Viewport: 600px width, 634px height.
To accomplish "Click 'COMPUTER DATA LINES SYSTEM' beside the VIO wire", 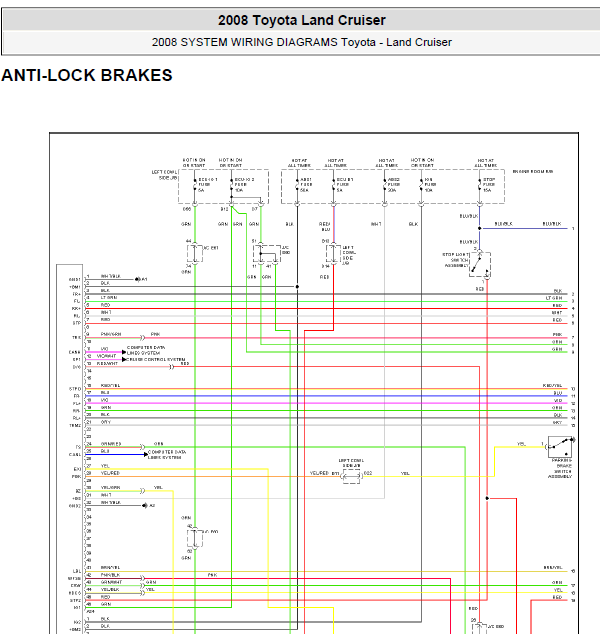I will (x=146, y=350).
